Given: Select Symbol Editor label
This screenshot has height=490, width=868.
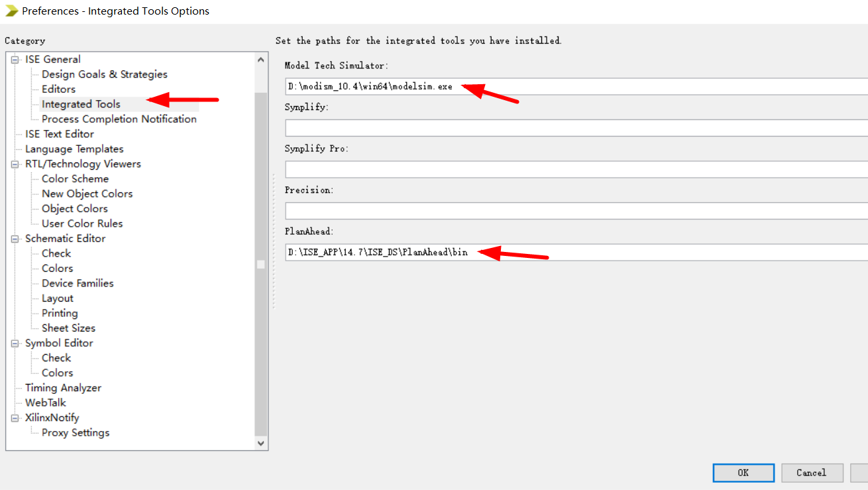Looking at the screenshot, I should [59, 343].
